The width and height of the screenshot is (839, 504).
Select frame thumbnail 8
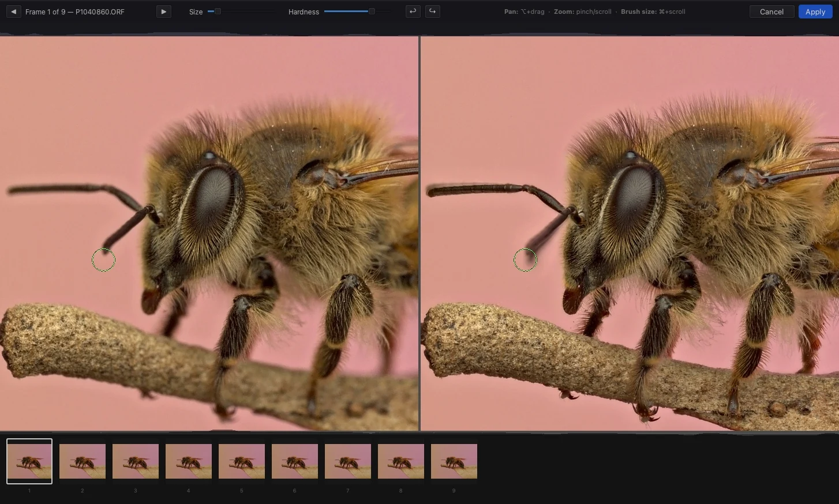(401, 461)
